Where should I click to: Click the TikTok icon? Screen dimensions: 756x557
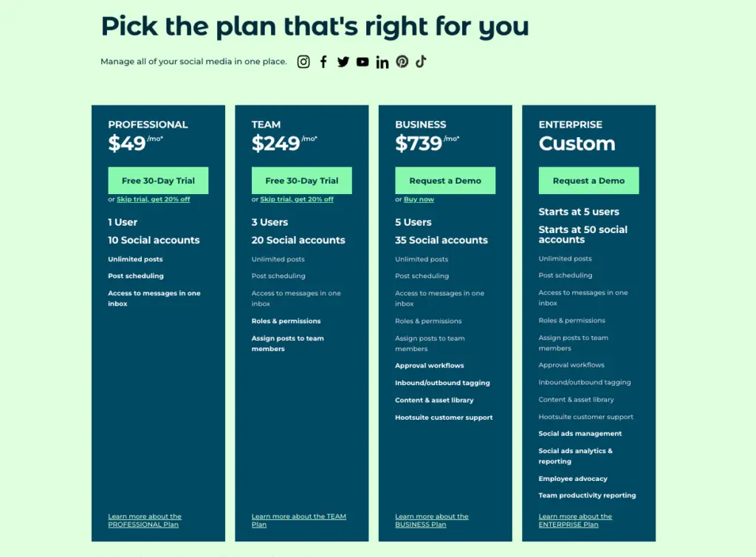click(421, 62)
